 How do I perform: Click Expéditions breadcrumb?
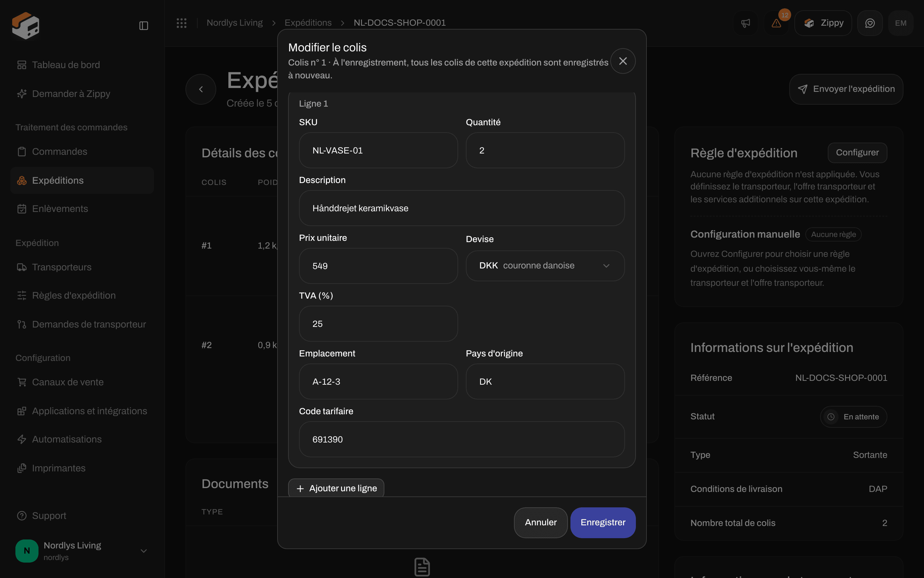point(308,23)
